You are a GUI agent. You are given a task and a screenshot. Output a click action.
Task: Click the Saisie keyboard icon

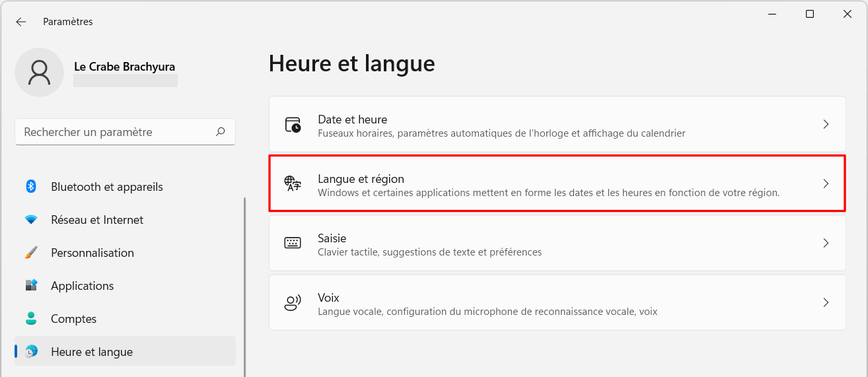(x=293, y=243)
